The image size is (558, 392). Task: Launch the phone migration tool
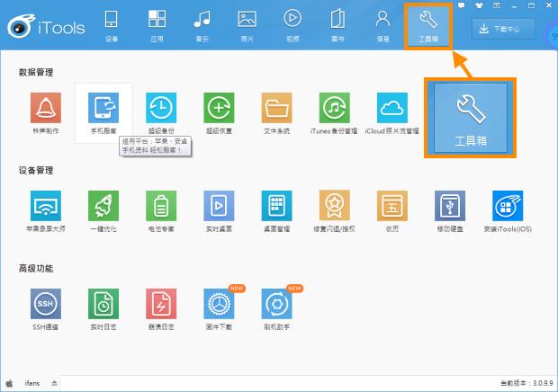coord(103,108)
